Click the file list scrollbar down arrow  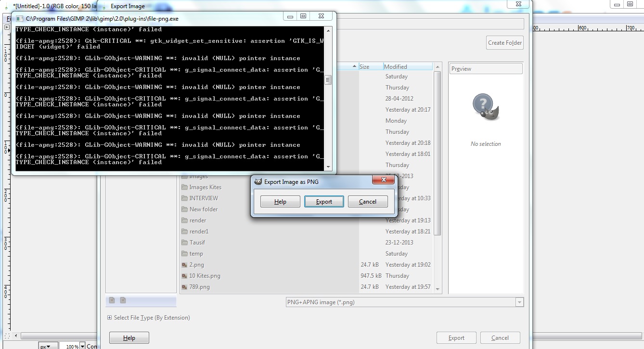tap(438, 289)
